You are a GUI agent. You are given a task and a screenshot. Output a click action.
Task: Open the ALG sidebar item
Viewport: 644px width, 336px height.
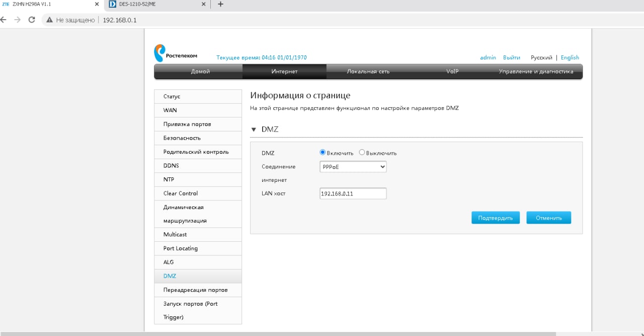(x=198, y=262)
